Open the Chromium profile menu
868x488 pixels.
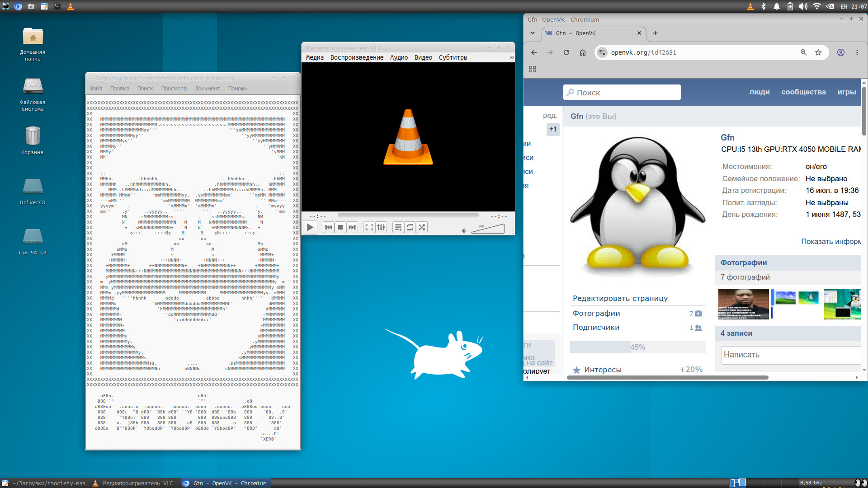click(x=841, y=52)
